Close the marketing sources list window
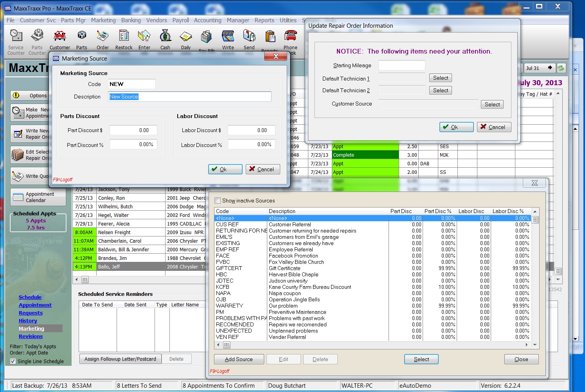The width and height of the screenshot is (585, 392). (x=535, y=183)
